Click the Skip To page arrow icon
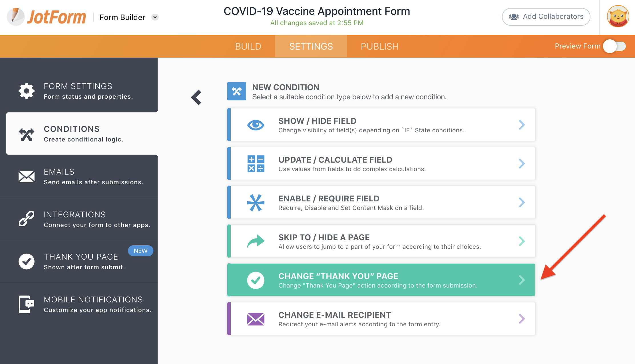 [256, 241]
